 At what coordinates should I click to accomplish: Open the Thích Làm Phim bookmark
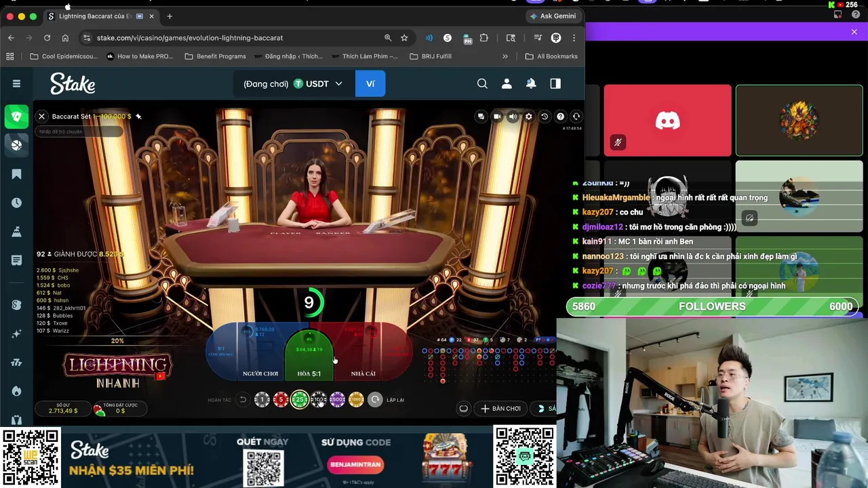point(364,56)
